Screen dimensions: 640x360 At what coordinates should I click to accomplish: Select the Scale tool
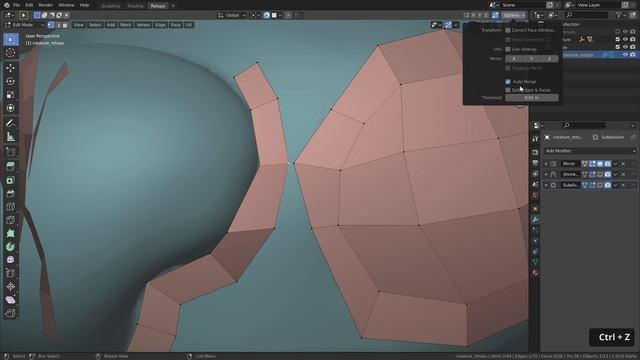(11, 94)
